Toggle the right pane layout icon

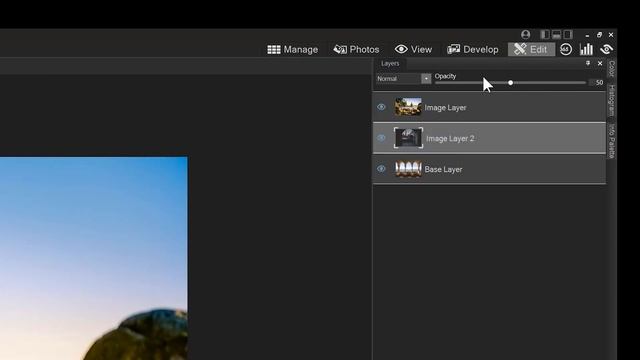coord(568,35)
